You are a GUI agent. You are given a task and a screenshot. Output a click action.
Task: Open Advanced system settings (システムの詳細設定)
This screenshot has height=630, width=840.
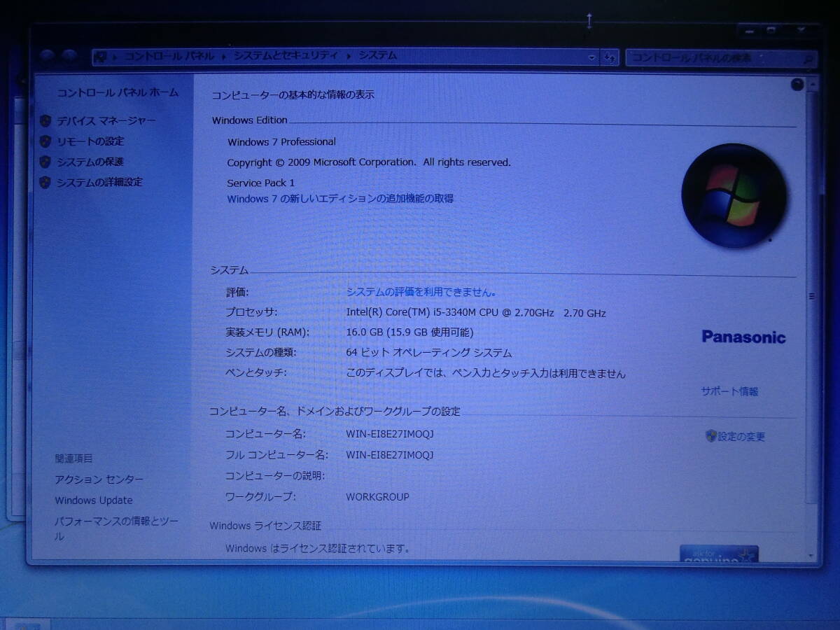[99, 182]
